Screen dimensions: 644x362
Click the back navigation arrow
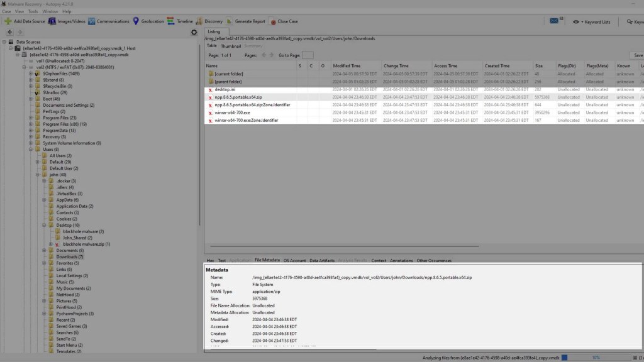coord(9,32)
